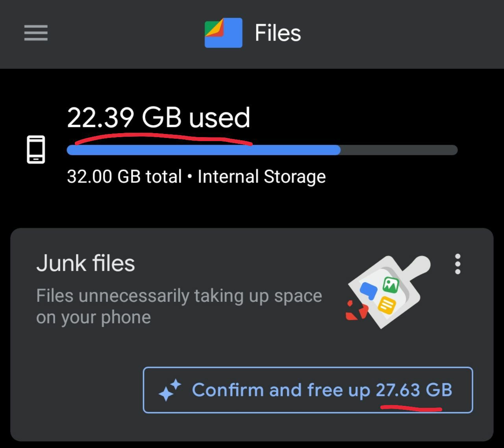Tap the 27.63 GB amount on button
This screenshot has width=504, height=448.
click(414, 390)
